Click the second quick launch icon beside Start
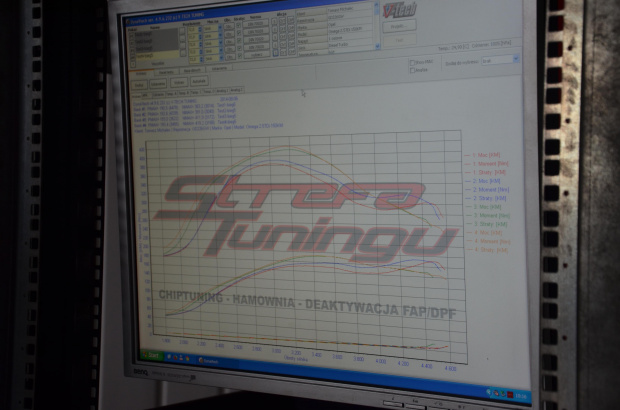 tap(175, 357)
